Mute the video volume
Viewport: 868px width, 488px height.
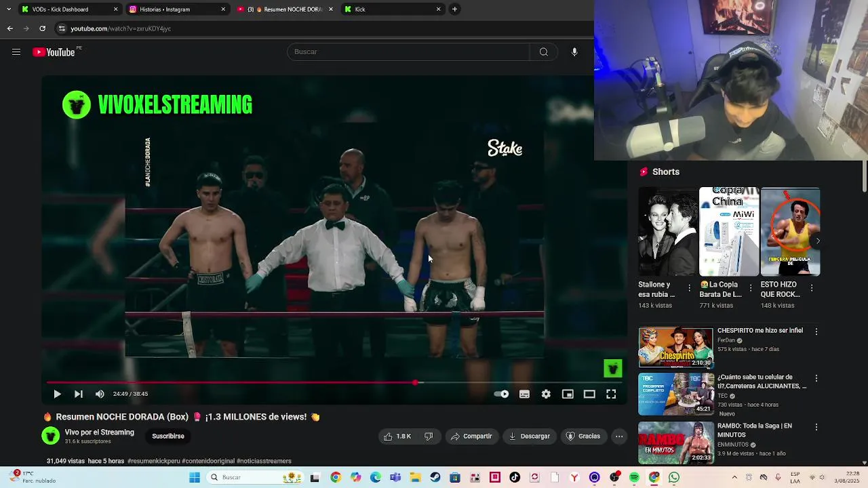pyautogui.click(x=100, y=394)
